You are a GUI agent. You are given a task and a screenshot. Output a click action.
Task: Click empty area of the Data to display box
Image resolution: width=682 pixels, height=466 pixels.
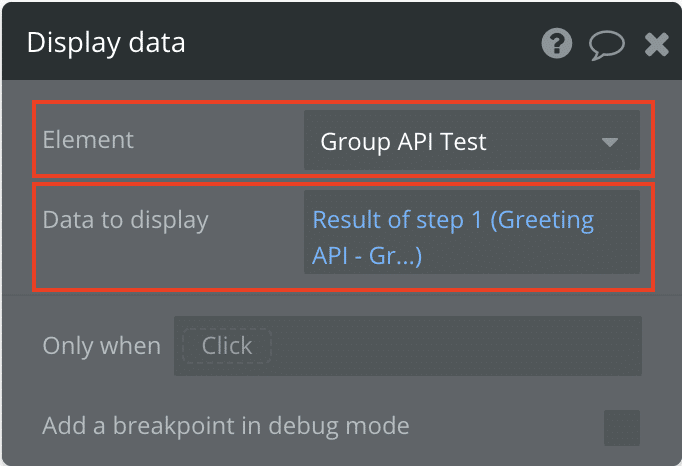tap(531, 256)
